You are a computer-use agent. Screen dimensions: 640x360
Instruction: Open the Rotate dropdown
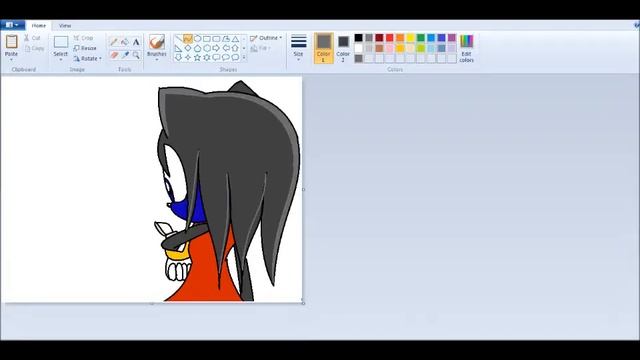click(x=88, y=58)
